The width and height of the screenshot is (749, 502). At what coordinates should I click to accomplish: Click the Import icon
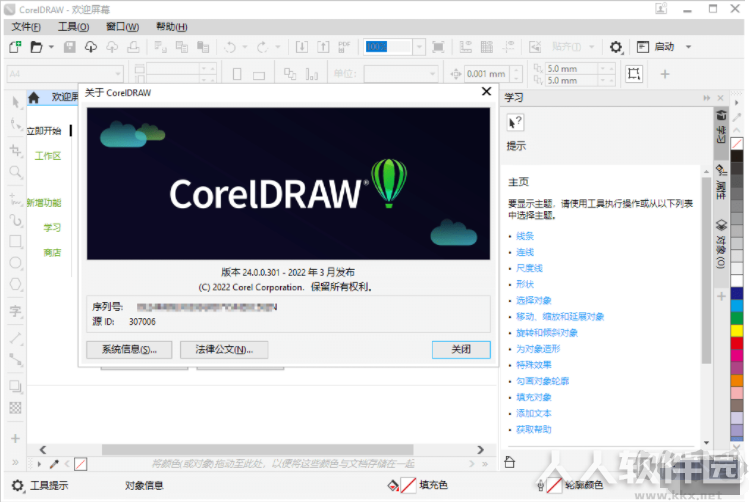(301, 47)
